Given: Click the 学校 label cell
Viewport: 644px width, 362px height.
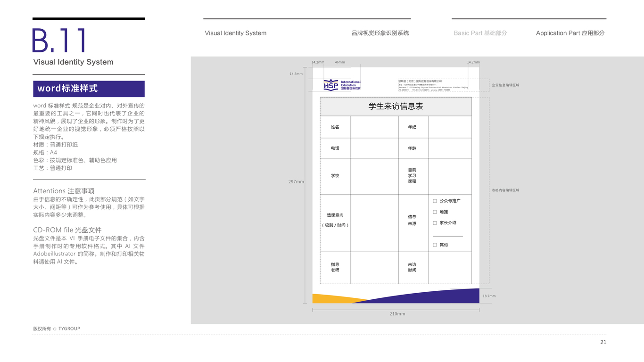Looking at the screenshot, I should (335, 176).
